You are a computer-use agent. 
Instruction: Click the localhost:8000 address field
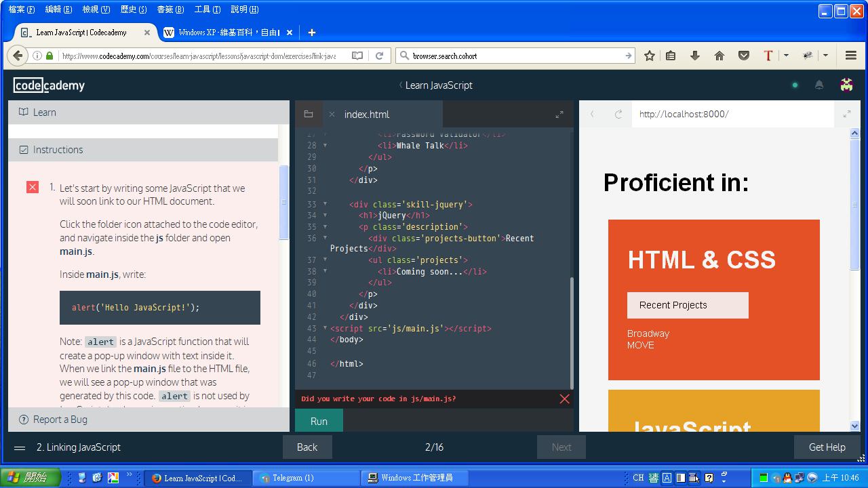tap(732, 114)
